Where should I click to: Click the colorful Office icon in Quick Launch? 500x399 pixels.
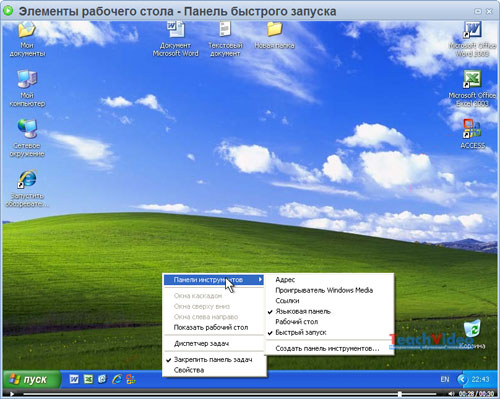[x=131, y=379]
